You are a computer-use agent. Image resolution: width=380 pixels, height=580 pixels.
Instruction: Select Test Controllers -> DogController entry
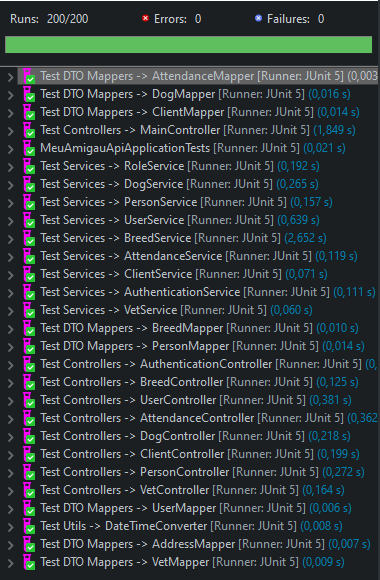[x=195, y=436]
